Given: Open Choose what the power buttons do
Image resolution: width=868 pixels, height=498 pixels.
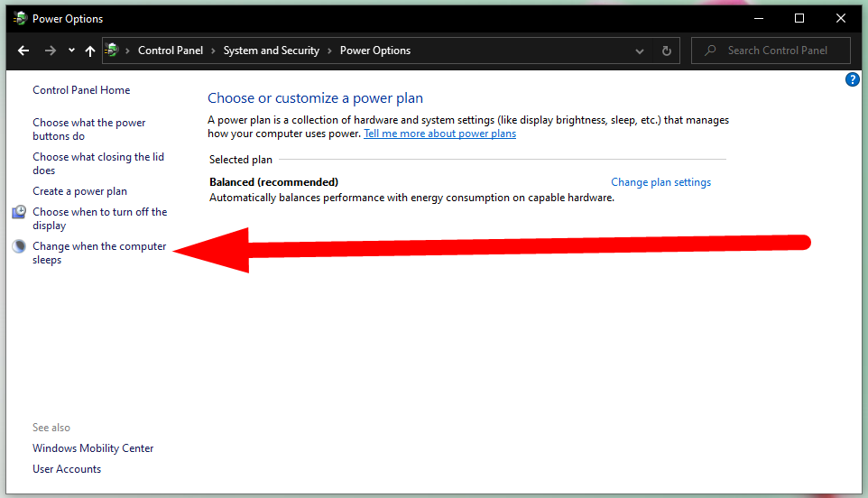Looking at the screenshot, I should tap(88, 129).
